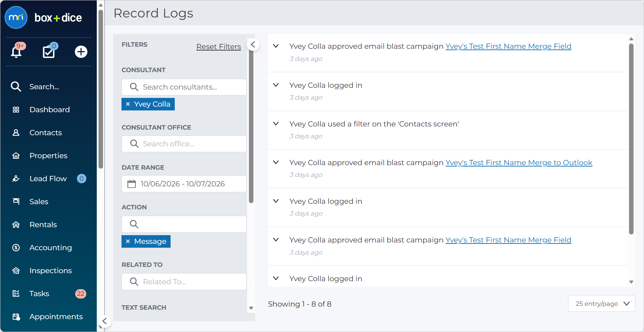Expand the first 'Yvey Colla logged in' entry
Image resolution: width=644 pixels, height=332 pixels.
point(276,85)
